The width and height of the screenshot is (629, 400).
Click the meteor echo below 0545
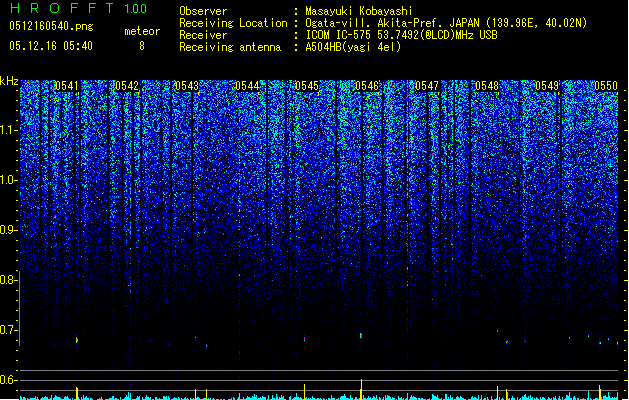[304, 338]
